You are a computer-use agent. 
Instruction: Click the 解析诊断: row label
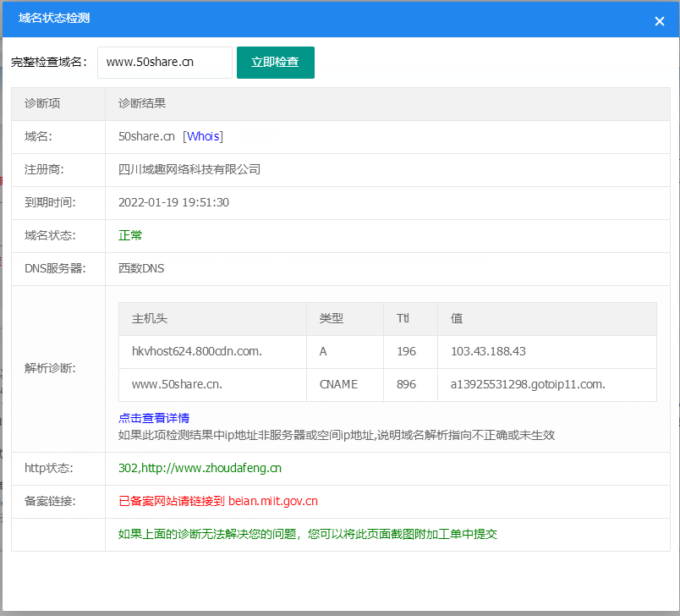point(50,369)
